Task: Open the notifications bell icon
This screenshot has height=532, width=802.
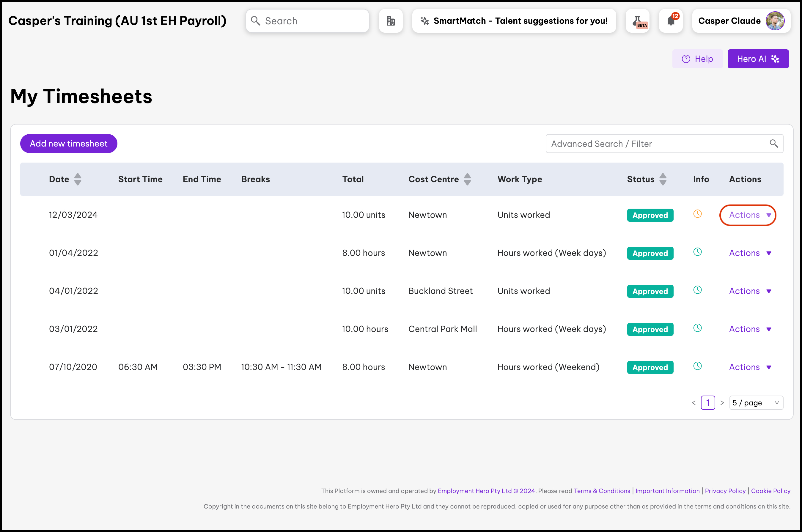Action: (670, 21)
